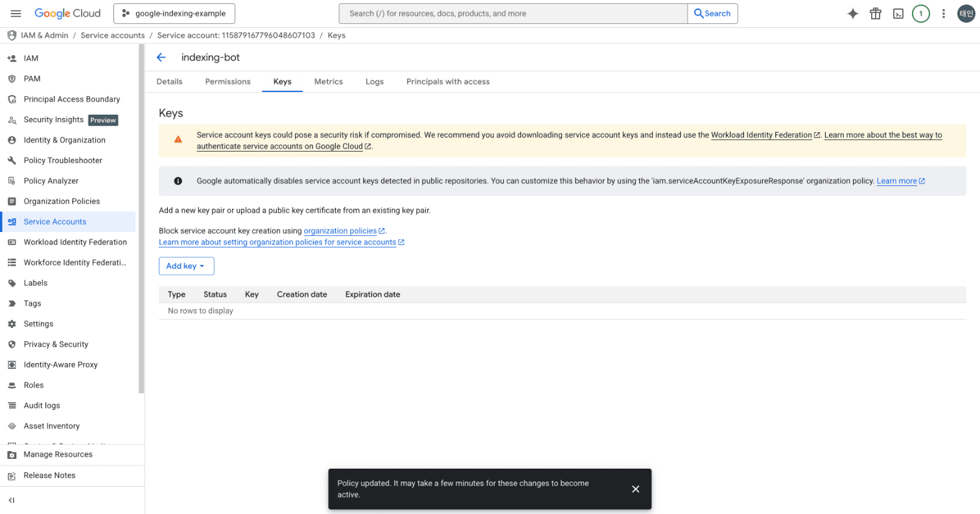Screen dimensions: 980x514
Task: Click the Security Insights icon
Action: tap(12, 120)
